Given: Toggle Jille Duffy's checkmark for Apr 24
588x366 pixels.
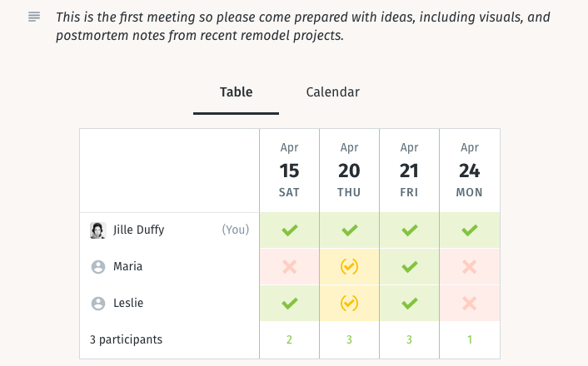Looking at the screenshot, I should coord(470,230).
